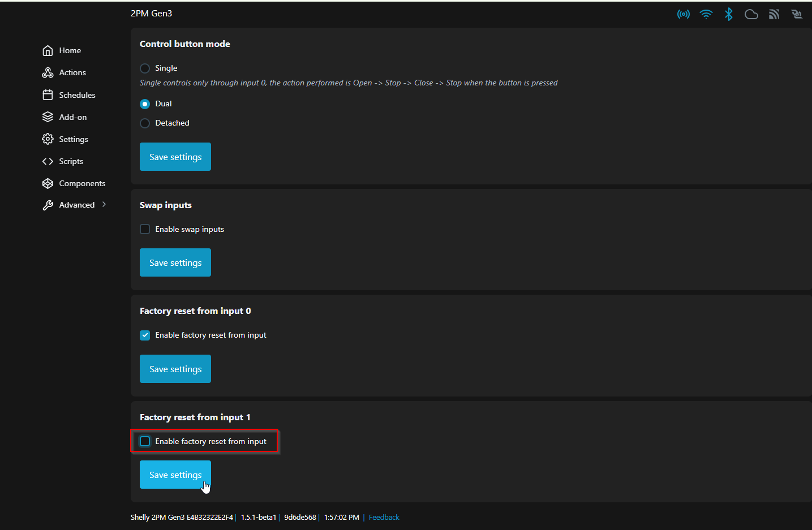This screenshot has height=530, width=812.
Task: Save settings under Control button mode
Action: coord(175,157)
